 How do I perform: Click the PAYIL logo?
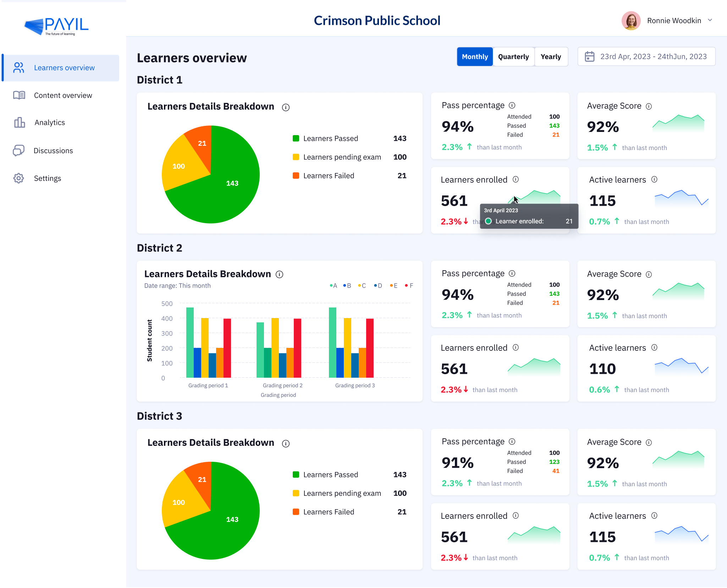57,26
